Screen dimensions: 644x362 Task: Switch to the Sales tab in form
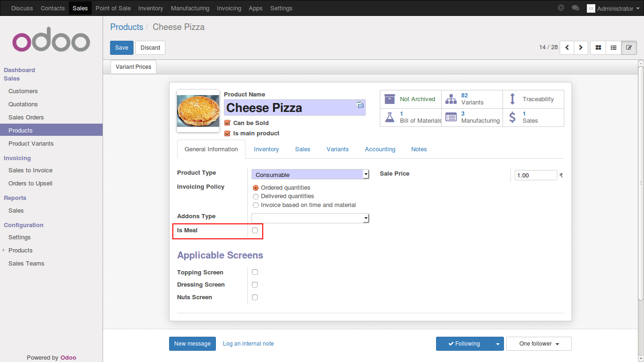[303, 149]
